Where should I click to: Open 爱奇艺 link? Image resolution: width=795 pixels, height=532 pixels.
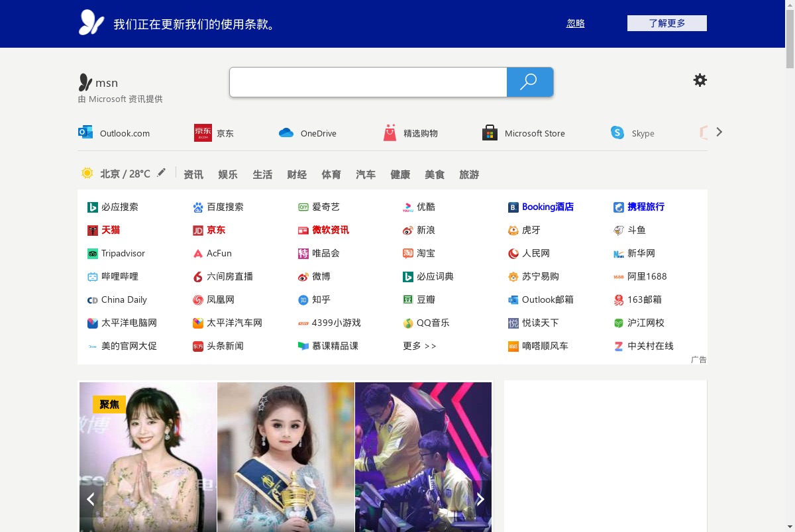point(319,207)
